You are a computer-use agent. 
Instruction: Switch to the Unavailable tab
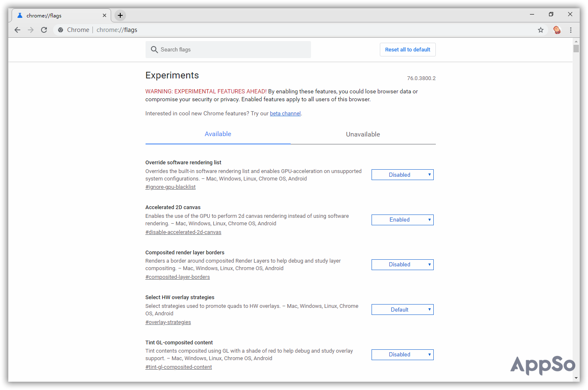363,134
